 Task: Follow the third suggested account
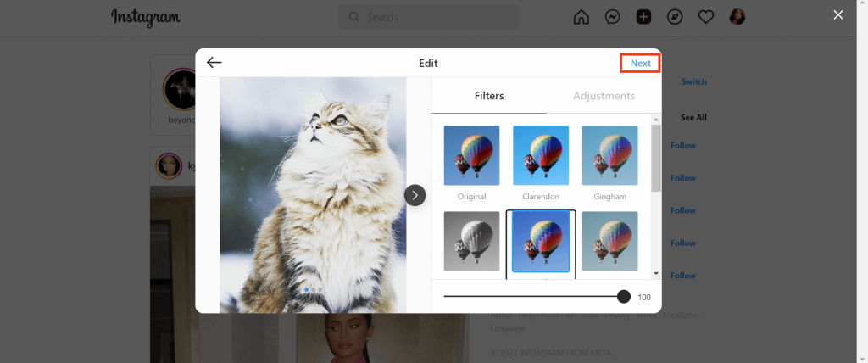683,210
